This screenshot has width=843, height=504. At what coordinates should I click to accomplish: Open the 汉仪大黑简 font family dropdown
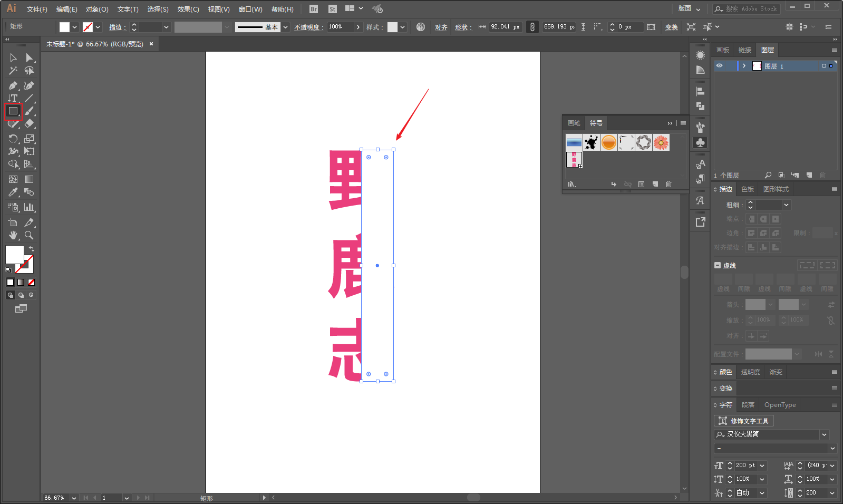824,434
